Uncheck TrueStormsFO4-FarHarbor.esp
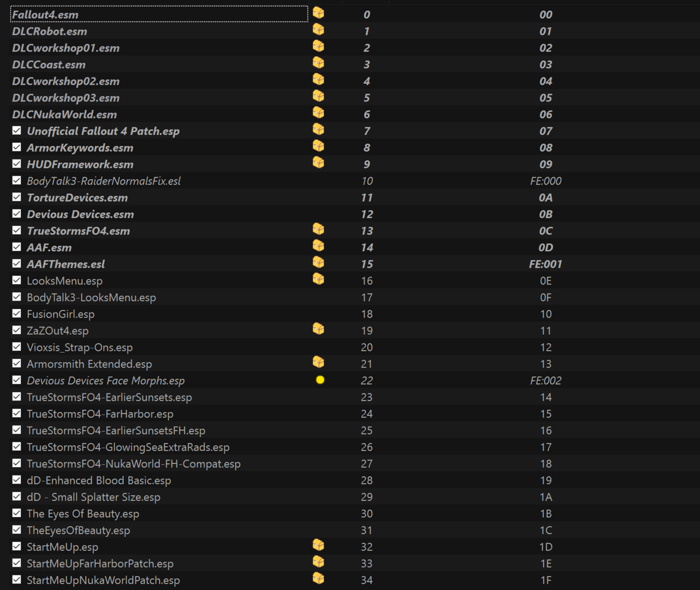The height and width of the screenshot is (590, 700). click(17, 414)
